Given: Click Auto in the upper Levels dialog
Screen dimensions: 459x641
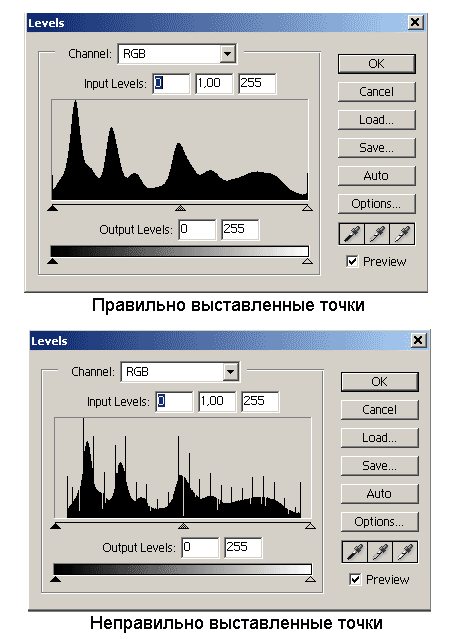Looking at the screenshot, I should 376,176.
